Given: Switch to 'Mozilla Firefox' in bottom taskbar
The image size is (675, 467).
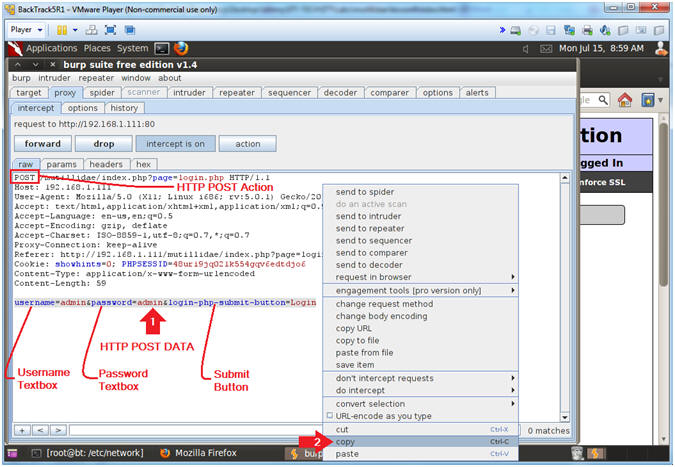Looking at the screenshot, I should (x=198, y=453).
